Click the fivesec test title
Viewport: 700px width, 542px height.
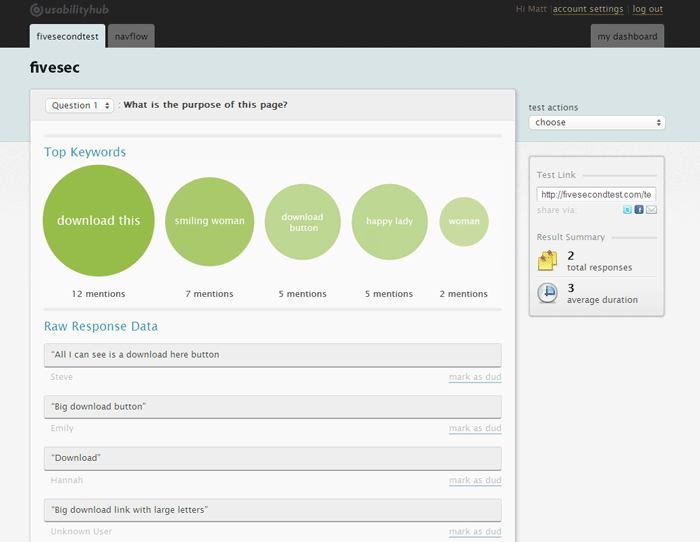(x=55, y=67)
